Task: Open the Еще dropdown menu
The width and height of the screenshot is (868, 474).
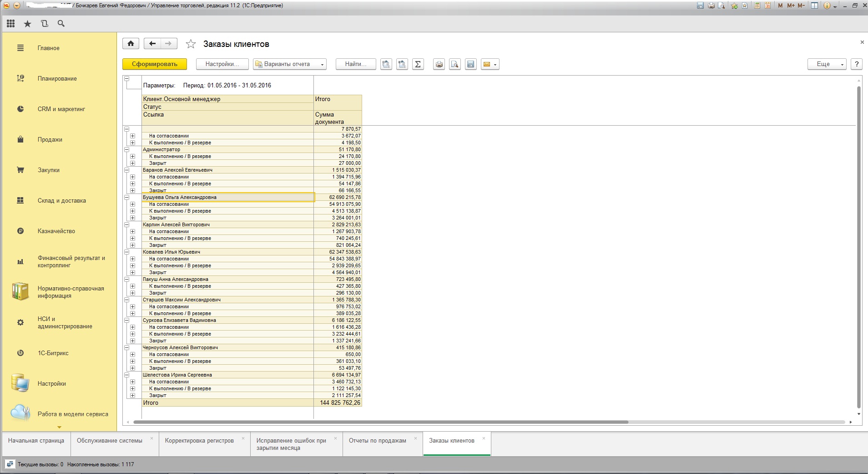Action: pos(827,64)
